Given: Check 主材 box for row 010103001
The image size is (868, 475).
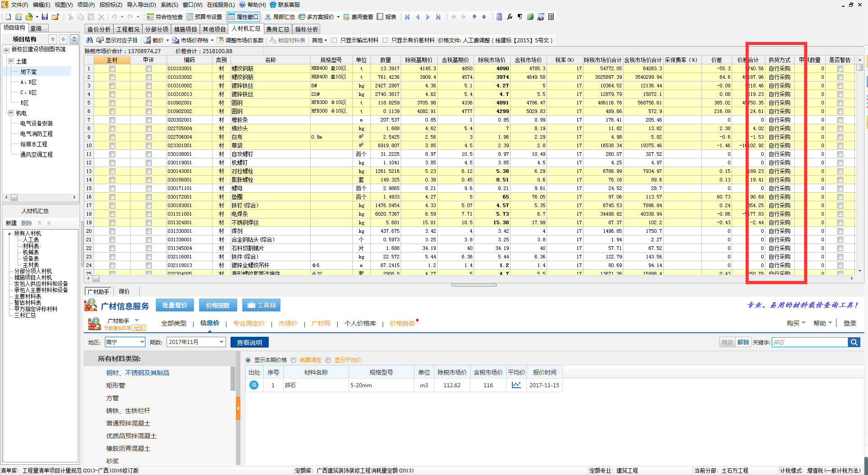Looking at the screenshot, I should 112,69.
